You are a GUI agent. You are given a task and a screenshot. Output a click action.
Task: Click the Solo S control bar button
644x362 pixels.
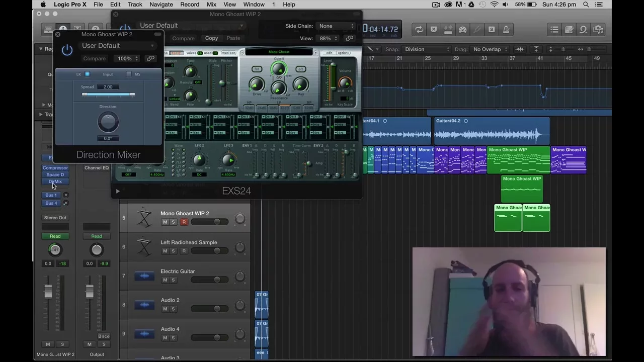point(492,30)
